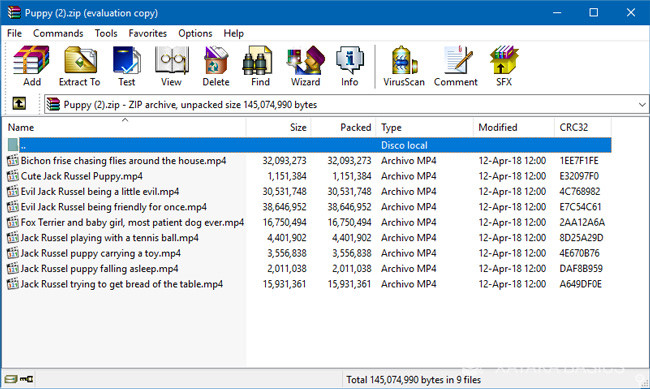The height and width of the screenshot is (389, 650).
Task: Click the Test archive icon
Action: pyautogui.click(x=127, y=60)
